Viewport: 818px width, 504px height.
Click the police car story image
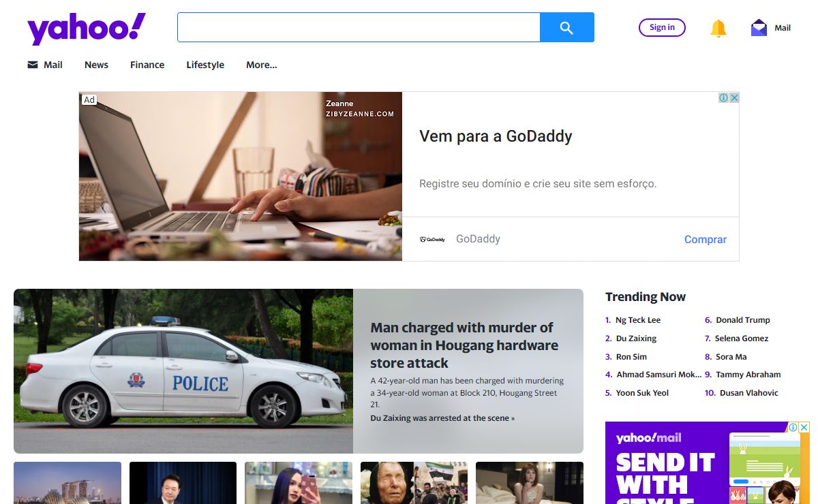pos(183,371)
